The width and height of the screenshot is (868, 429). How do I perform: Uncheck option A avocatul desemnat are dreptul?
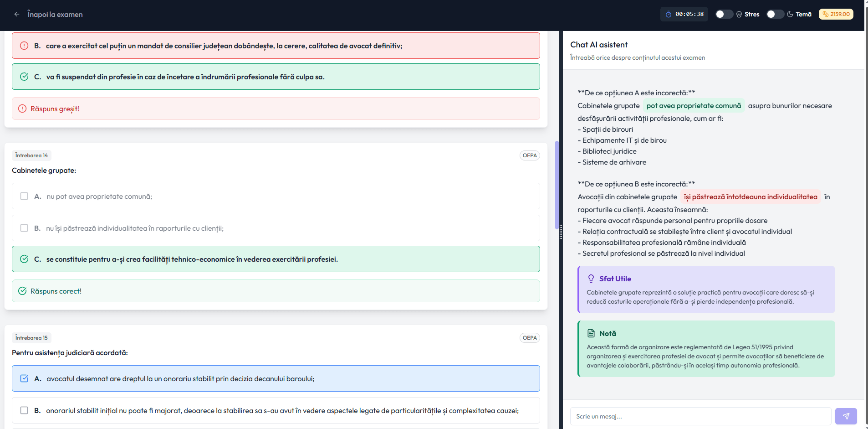click(24, 378)
